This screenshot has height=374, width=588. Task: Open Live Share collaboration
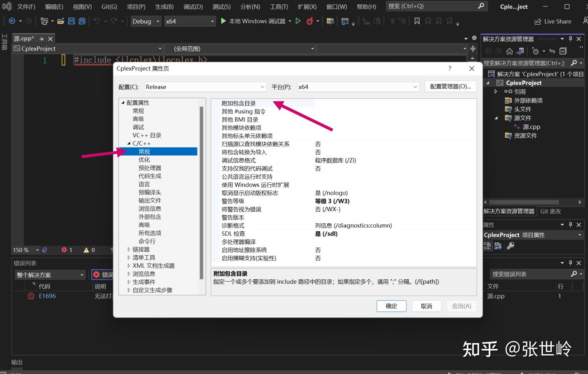click(x=554, y=21)
